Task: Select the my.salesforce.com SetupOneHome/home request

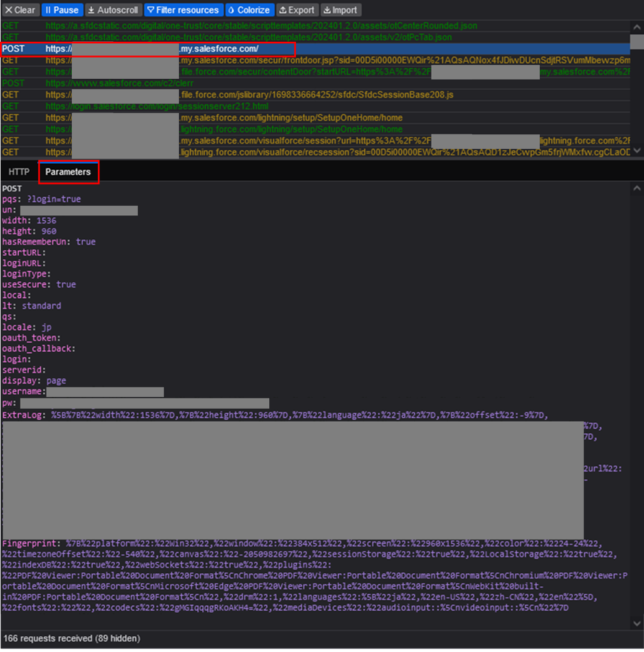Action: click(316, 118)
